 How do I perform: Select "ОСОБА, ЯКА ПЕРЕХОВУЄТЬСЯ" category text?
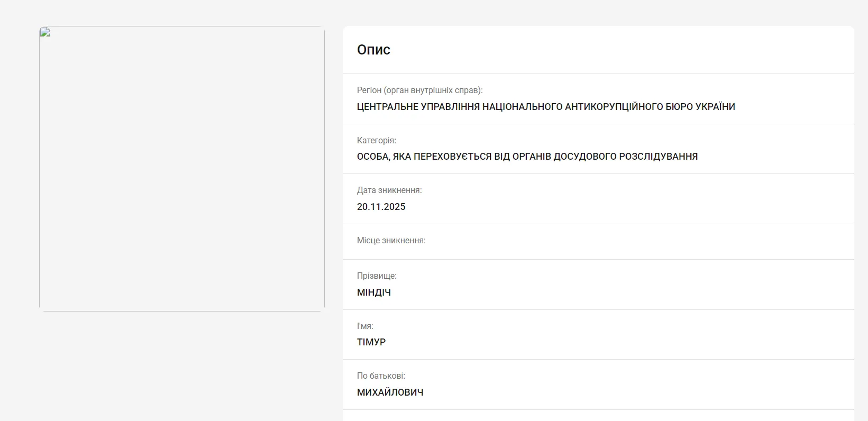point(424,157)
